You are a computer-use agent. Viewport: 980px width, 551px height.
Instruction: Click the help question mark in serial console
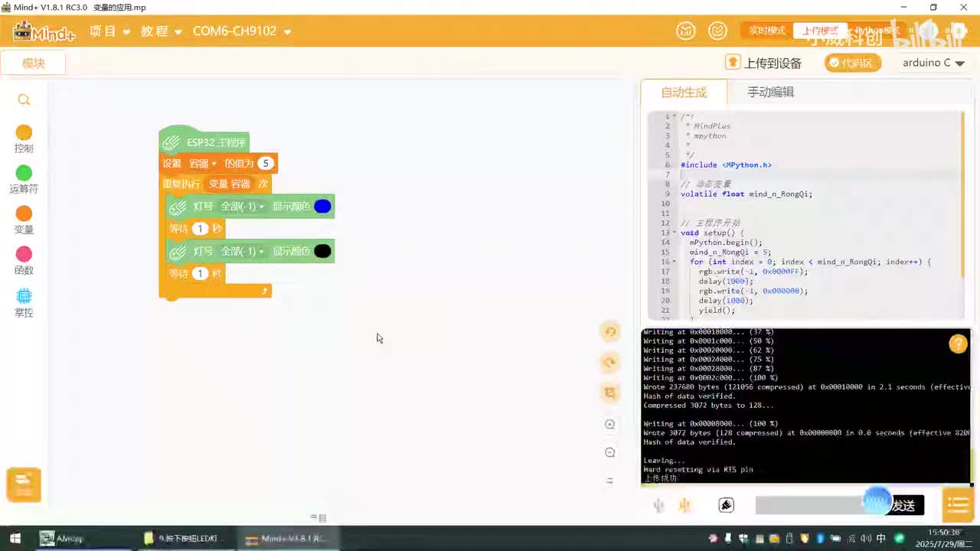click(958, 344)
